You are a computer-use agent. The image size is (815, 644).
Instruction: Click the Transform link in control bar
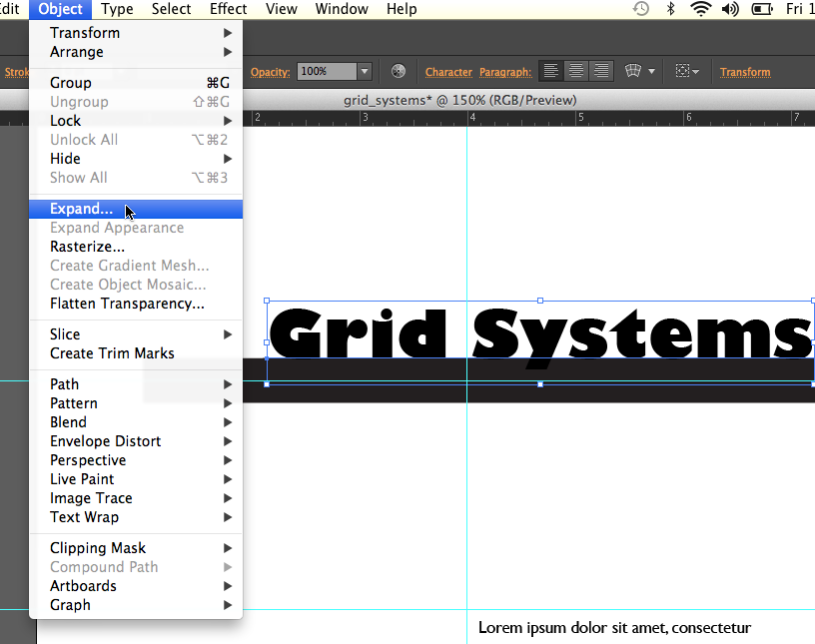[x=744, y=72]
